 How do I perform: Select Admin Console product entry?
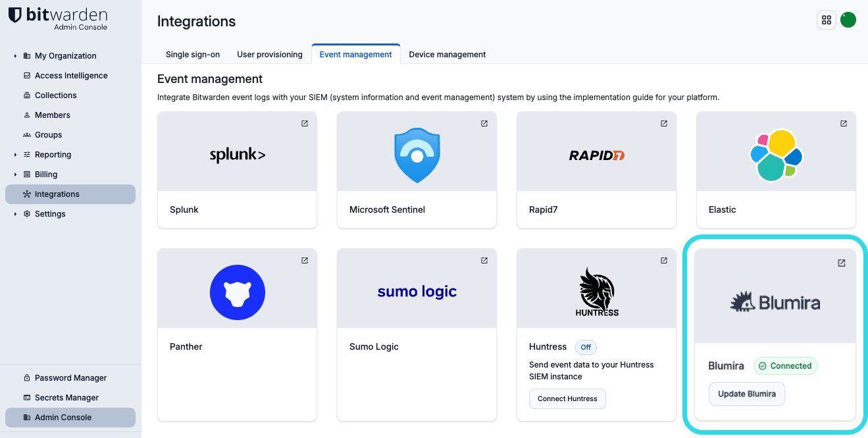[x=70, y=418]
